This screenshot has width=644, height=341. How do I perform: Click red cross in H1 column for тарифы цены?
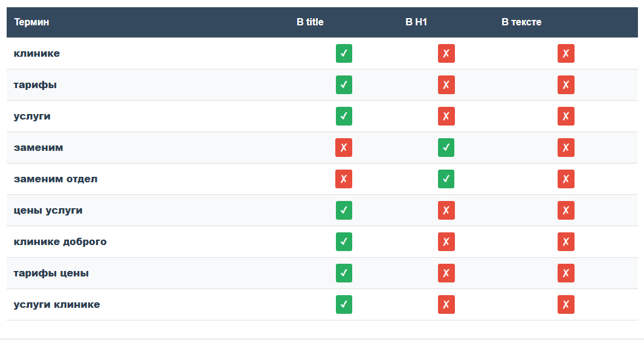click(446, 273)
